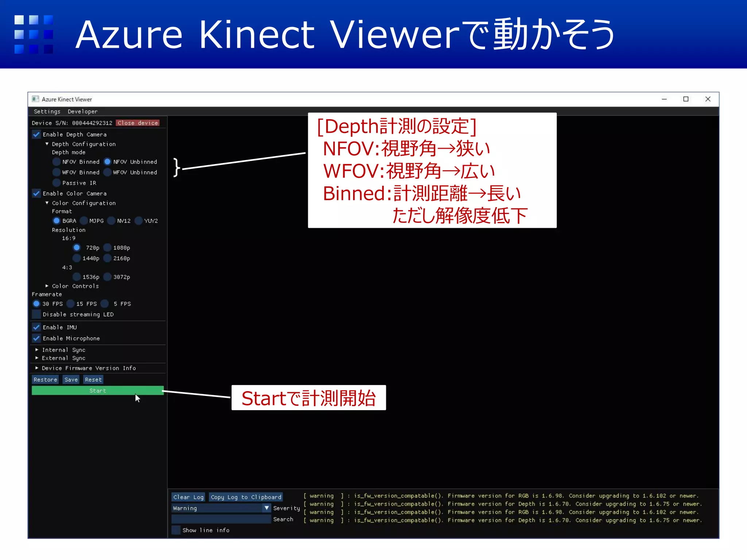Select YUY2 color format
Viewport: 747px width, 560px height.
[x=139, y=221]
